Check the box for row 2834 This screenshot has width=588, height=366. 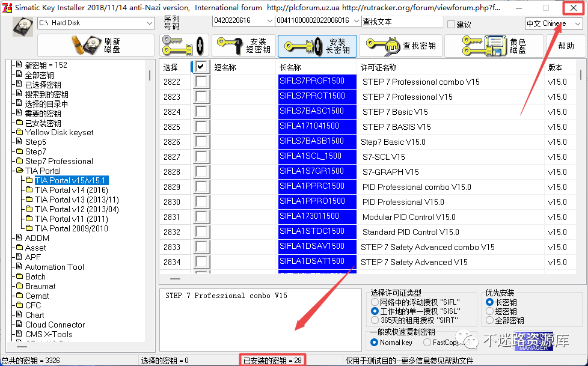(201, 262)
